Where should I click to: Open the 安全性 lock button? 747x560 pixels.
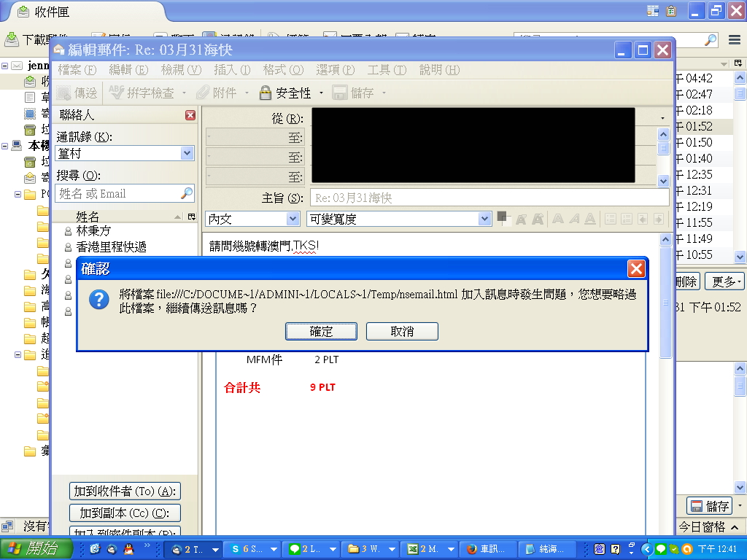point(285,93)
